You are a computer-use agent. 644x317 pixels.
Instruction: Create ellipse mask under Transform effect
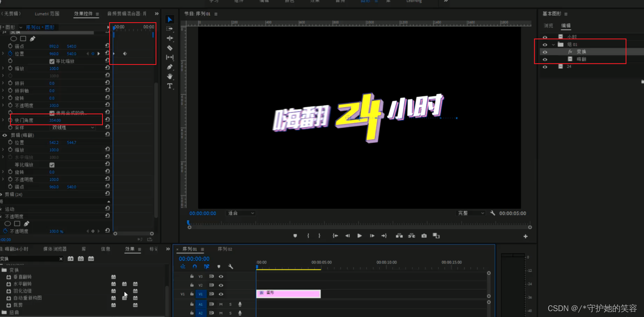pyautogui.click(x=13, y=39)
